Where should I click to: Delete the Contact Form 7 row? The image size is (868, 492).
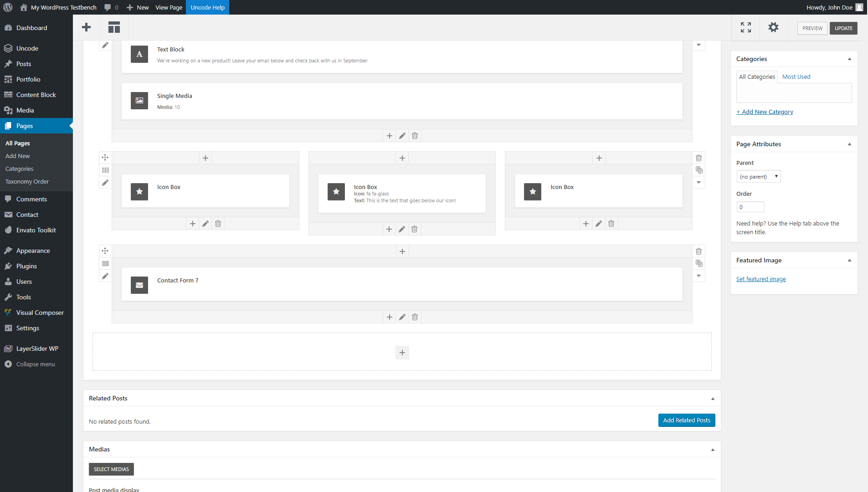[699, 251]
